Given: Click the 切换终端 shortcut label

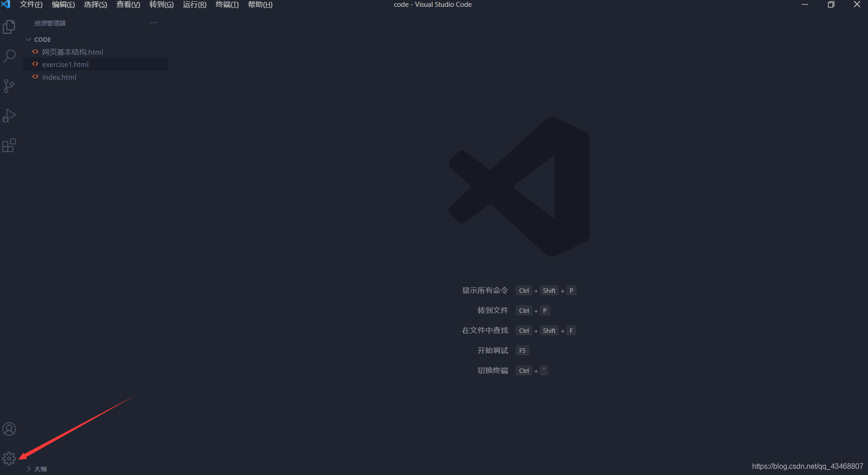Looking at the screenshot, I should (493, 371).
